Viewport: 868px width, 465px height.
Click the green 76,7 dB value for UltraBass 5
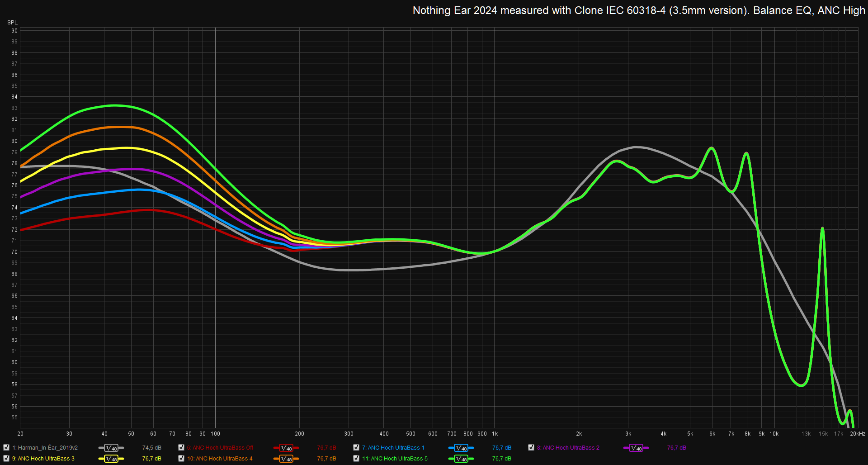[x=502, y=459]
